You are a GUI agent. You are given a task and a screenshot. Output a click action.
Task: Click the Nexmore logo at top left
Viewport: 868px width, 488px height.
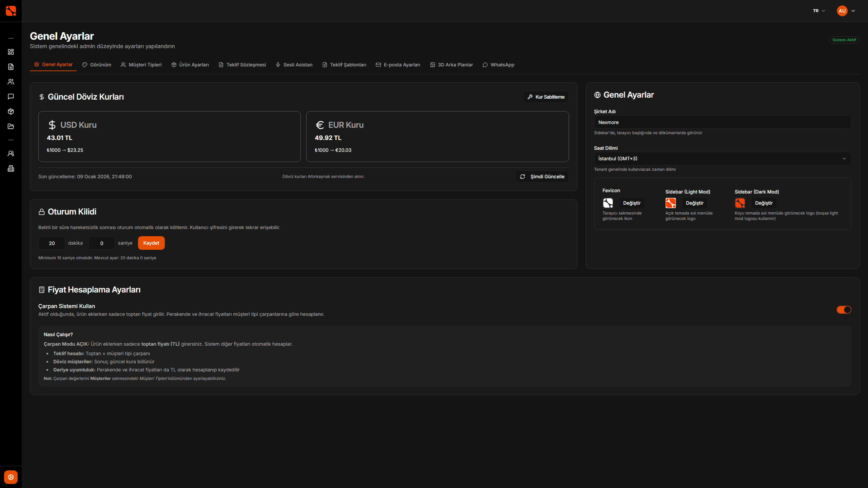11,11
